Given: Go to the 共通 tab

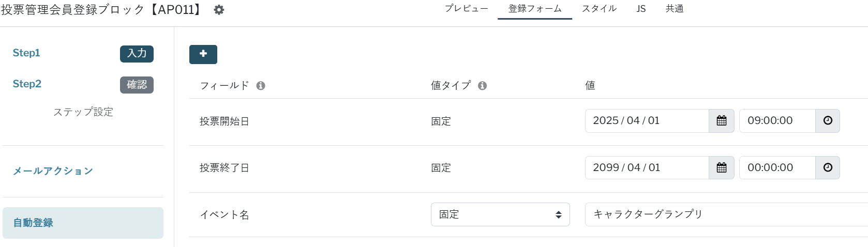Looking at the screenshot, I should (x=675, y=9).
